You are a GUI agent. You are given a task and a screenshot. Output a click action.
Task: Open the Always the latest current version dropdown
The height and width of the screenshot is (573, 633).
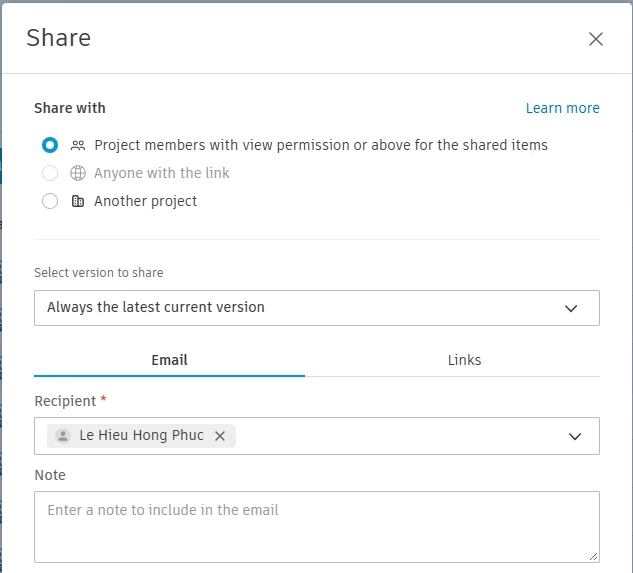tap(317, 308)
